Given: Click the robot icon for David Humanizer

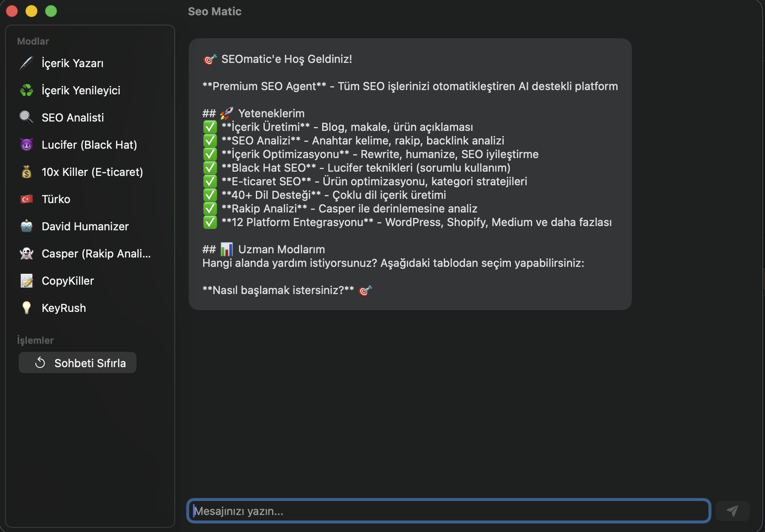Looking at the screenshot, I should coord(26,226).
